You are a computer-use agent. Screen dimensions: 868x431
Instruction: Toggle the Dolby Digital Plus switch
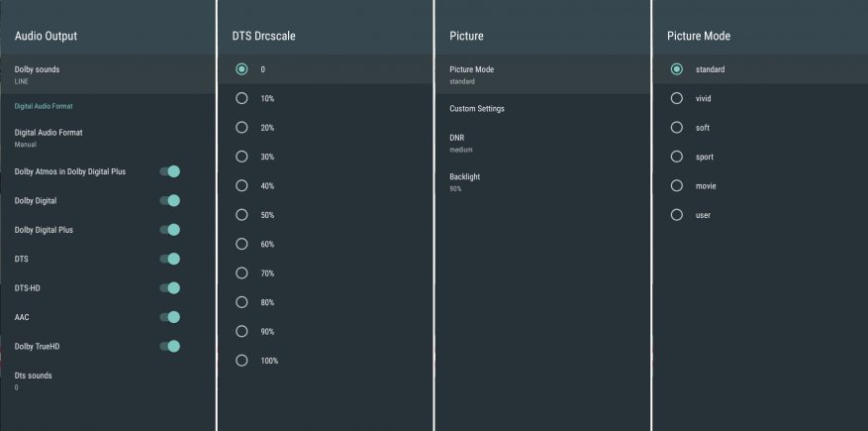coord(170,230)
